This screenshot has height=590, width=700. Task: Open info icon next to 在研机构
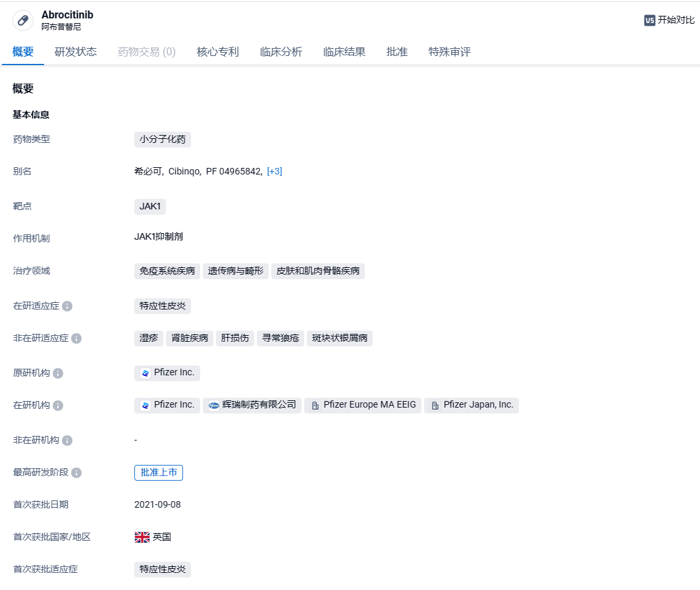pyautogui.click(x=58, y=405)
